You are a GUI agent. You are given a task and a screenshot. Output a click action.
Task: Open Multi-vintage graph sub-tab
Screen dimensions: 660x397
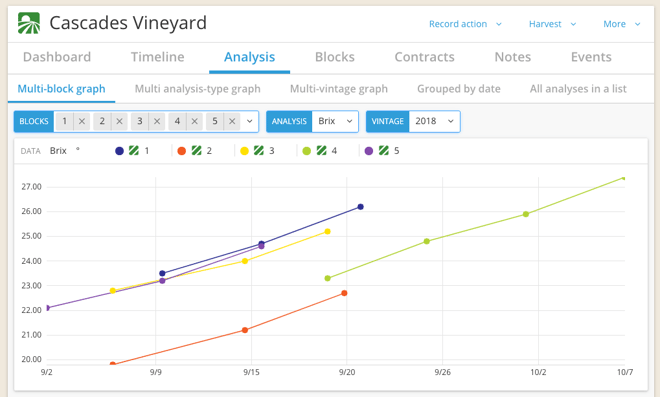click(x=339, y=89)
